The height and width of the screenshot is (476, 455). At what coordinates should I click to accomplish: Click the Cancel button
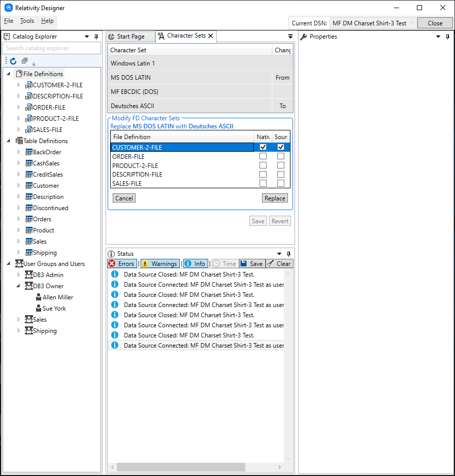[124, 198]
